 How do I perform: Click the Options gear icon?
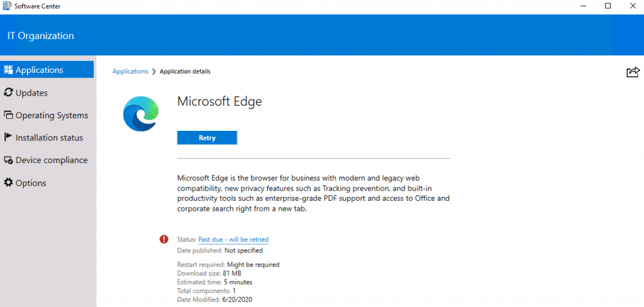click(8, 182)
